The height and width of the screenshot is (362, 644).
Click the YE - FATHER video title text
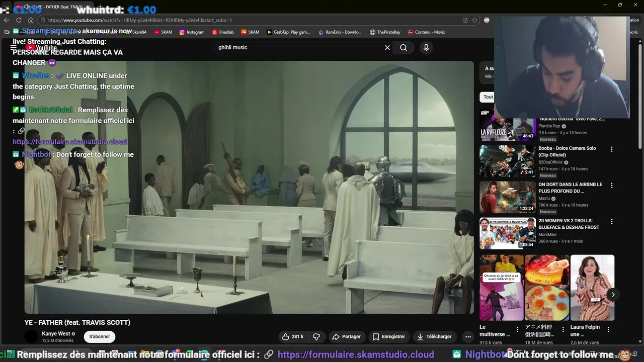pos(77,322)
